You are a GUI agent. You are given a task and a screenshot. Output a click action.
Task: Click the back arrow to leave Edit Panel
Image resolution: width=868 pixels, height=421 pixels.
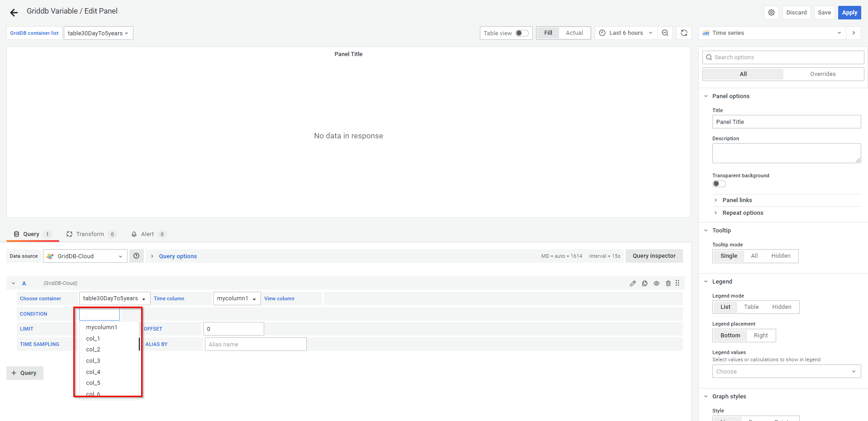[14, 13]
